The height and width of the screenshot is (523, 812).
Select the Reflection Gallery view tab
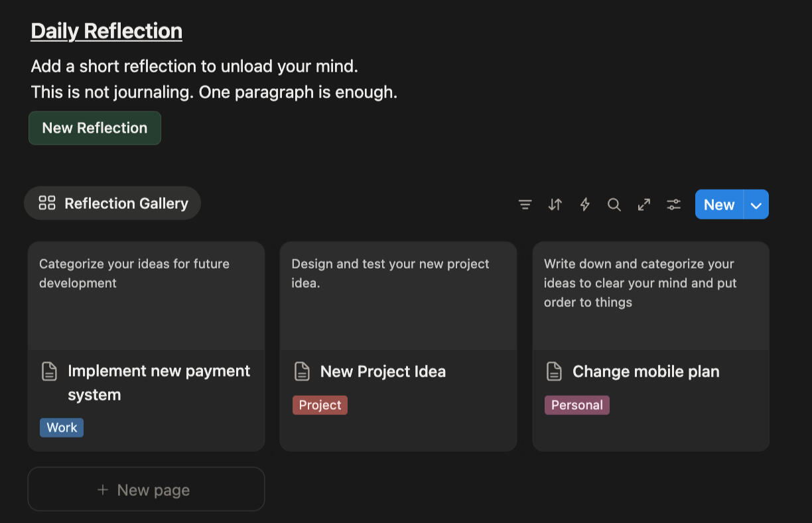[x=113, y=203]
